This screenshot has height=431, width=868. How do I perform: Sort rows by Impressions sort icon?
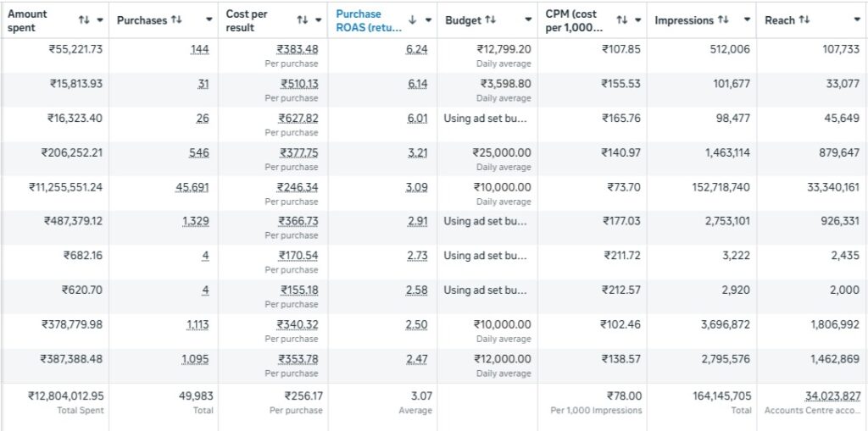point(723,19)
